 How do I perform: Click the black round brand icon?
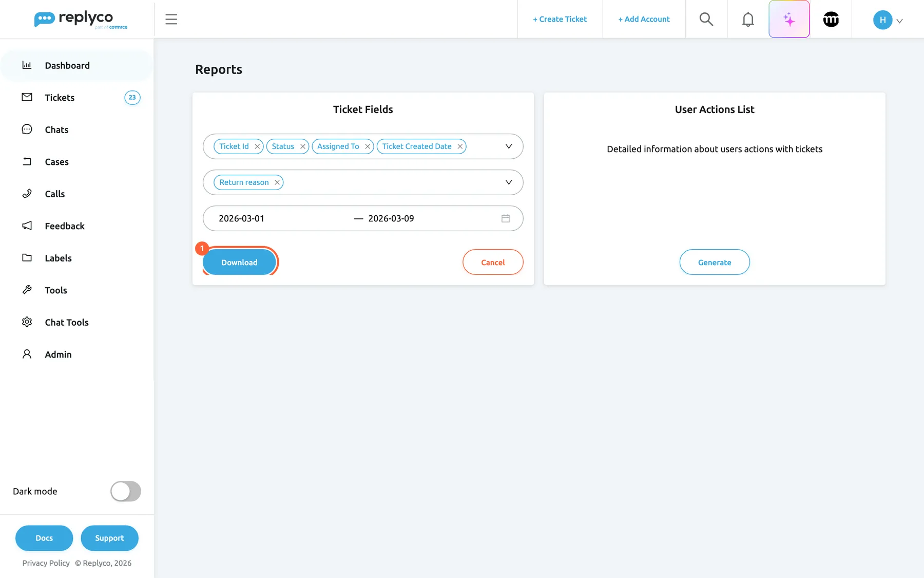[831, 20]
